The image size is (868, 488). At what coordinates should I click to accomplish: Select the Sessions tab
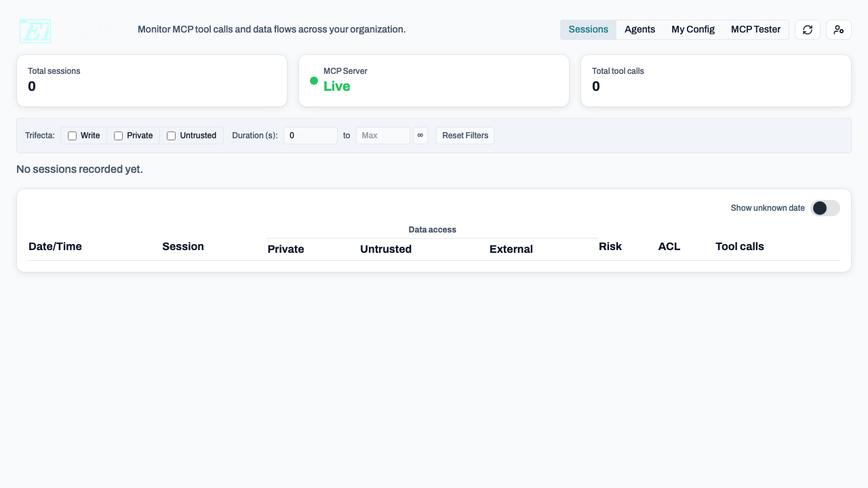588,29
